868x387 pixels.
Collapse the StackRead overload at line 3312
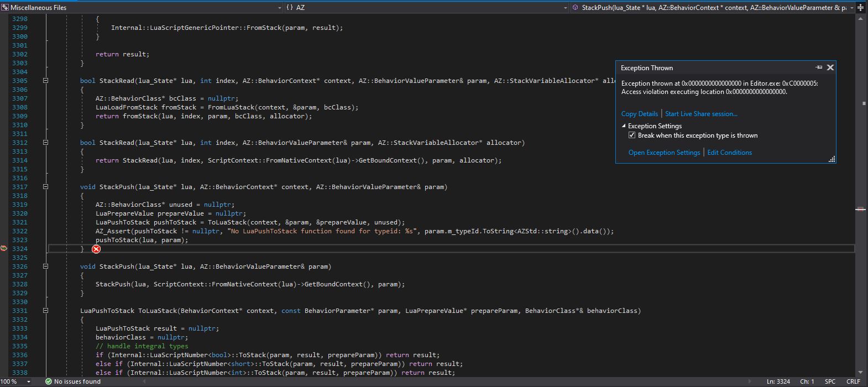pos(46,143)
